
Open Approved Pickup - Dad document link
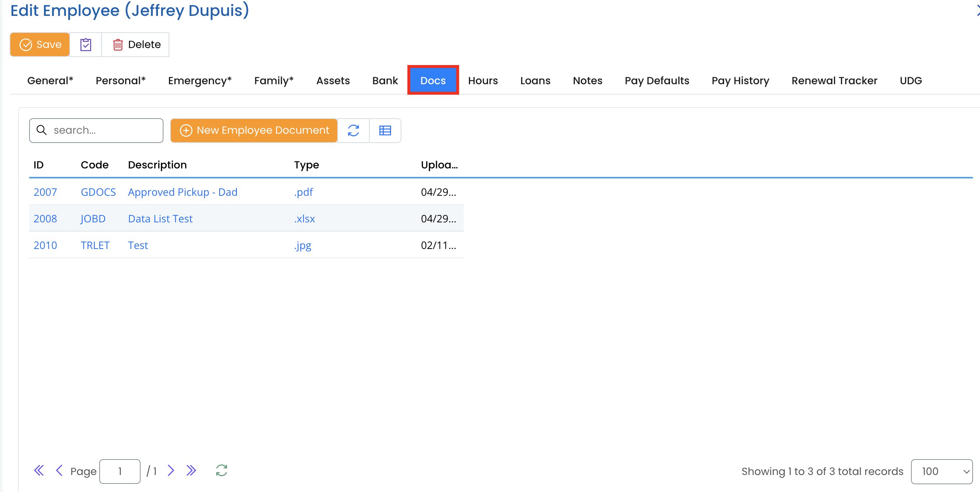pos(183,192)
